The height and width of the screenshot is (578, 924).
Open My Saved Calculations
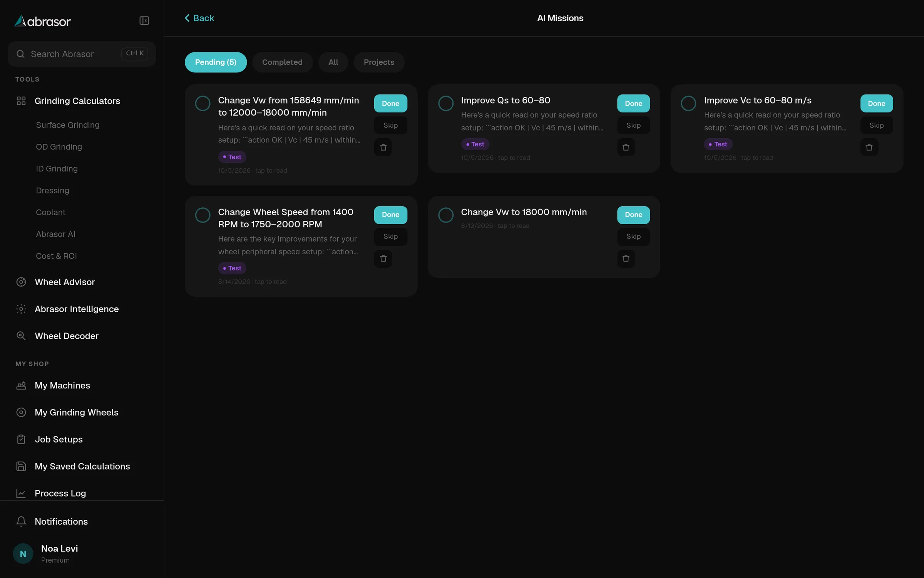coord(82,466)
